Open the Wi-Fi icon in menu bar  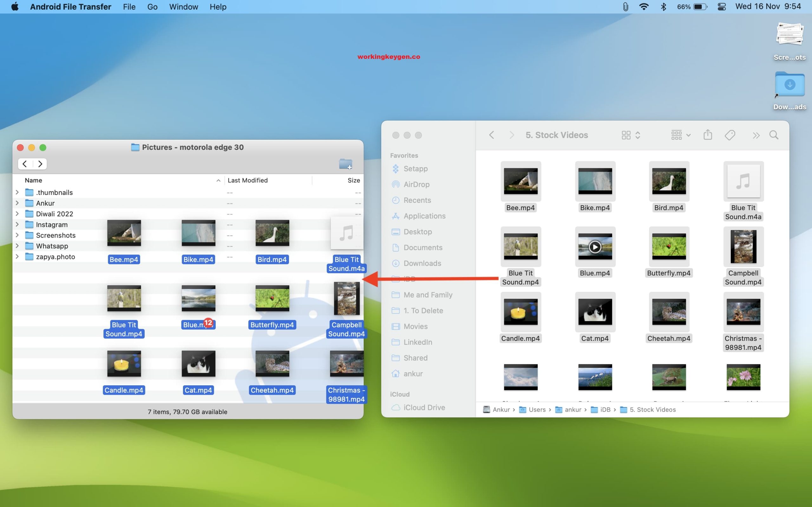pos(644,6)
